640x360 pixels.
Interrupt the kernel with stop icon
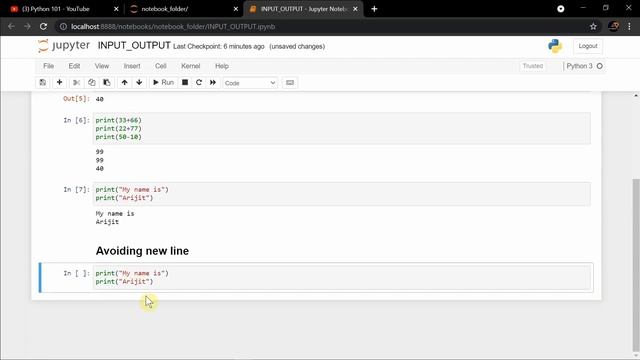point(185,82)
